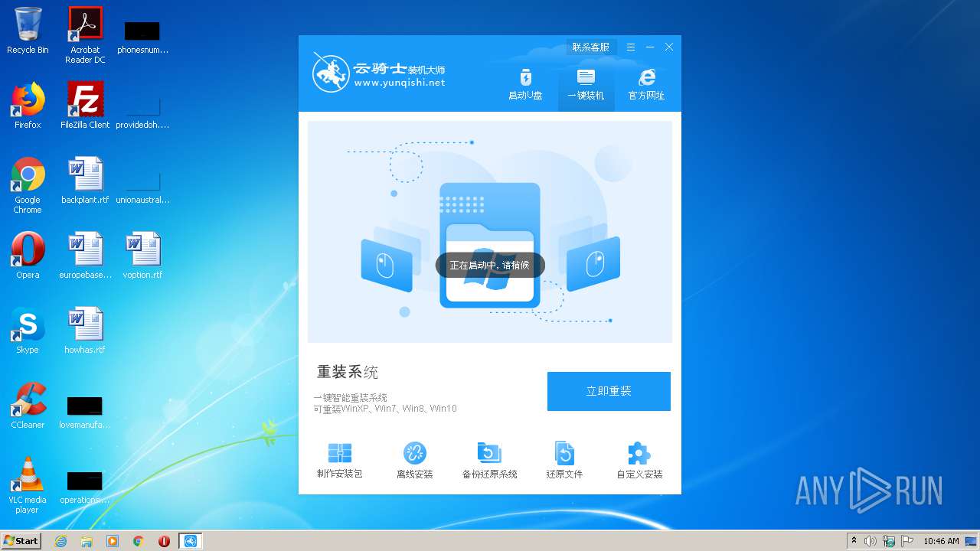Click the 重装系统 heading text

tap(348, 373)
